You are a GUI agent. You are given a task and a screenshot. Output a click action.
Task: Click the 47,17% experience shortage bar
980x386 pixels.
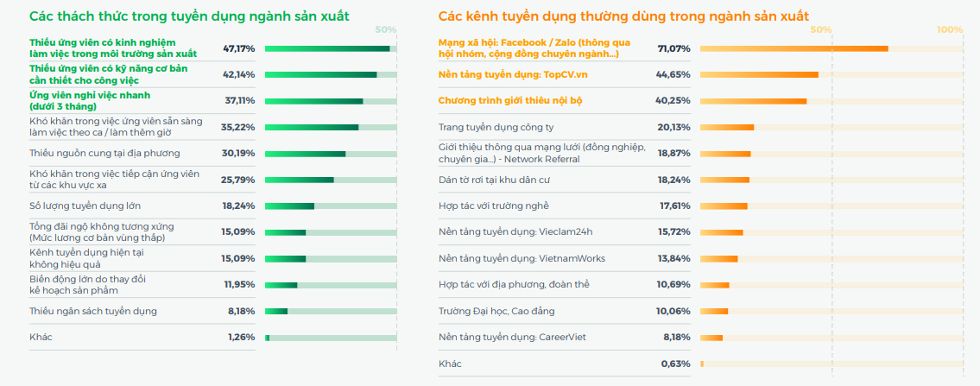(327, 48)
